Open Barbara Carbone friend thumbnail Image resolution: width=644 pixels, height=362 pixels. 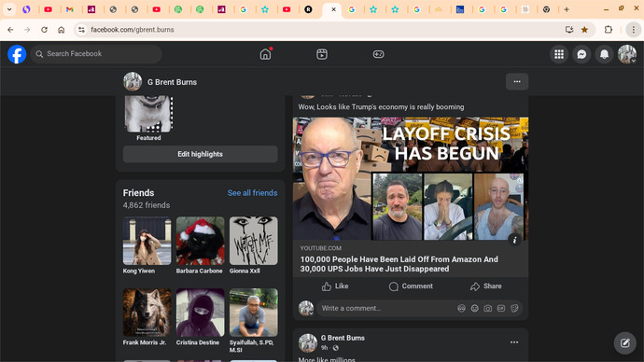[x=201, y=241]
